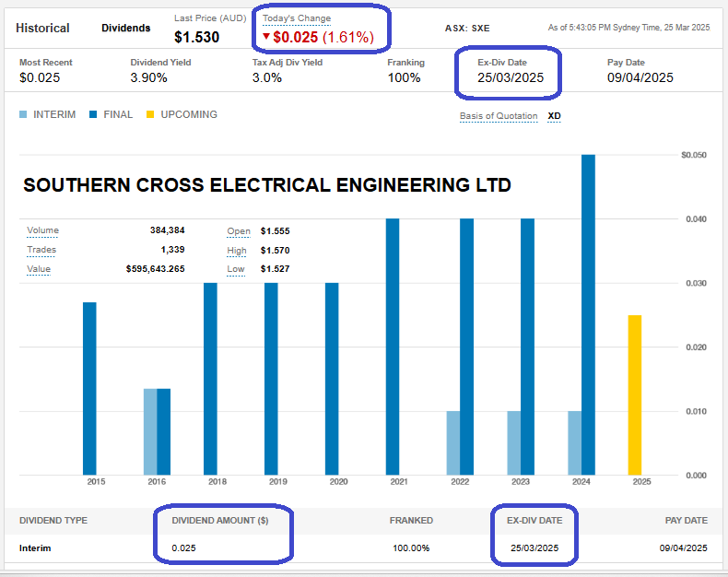The image size is (728, 577).
Task: Click the Today's Change label
Action: click(x=296, y=18)
